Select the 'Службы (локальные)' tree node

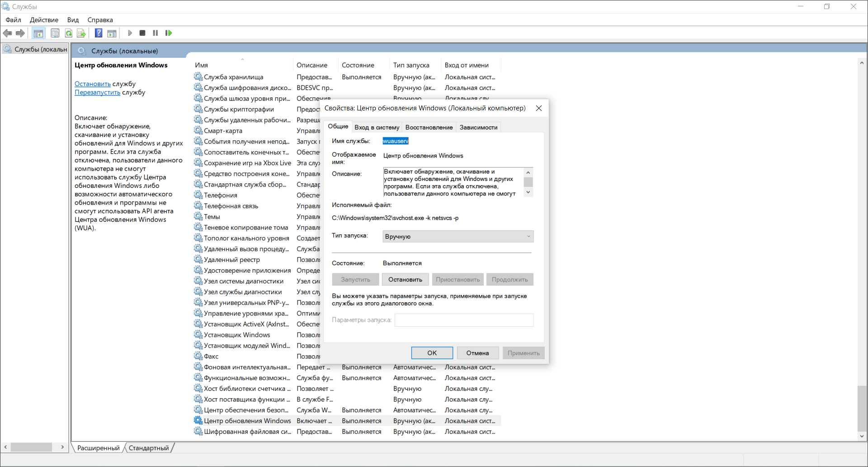click(40, 49)
